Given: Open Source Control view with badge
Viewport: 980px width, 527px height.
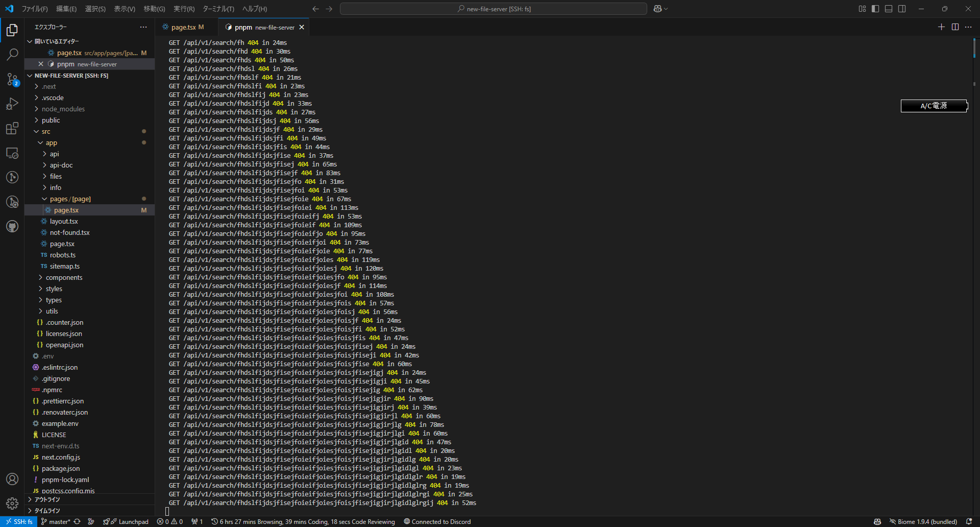Looking at the screenshot, I should click(12, 79).
